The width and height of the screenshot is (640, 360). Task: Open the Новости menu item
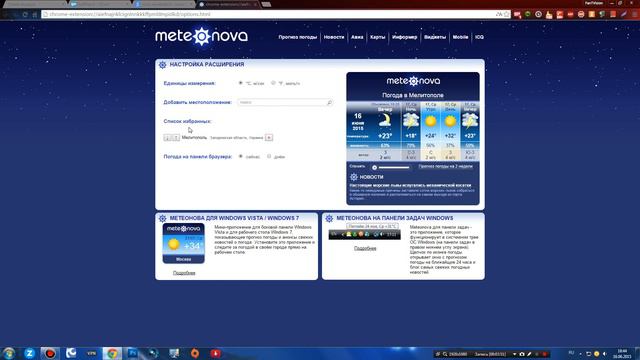334,37
